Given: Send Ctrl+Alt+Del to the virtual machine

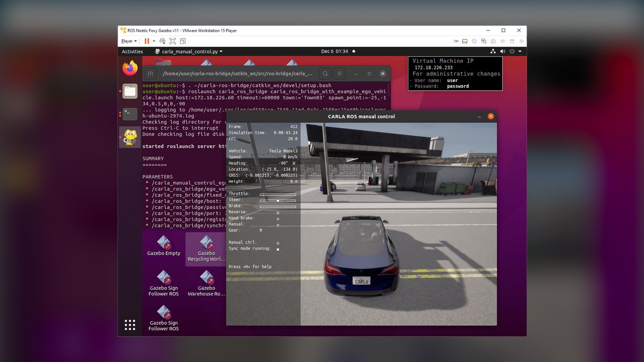Looking at the screenshot, I should tap(163, 41).
